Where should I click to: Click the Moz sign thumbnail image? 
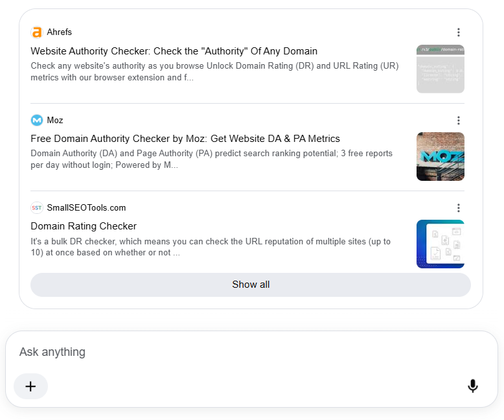[441, 156]
